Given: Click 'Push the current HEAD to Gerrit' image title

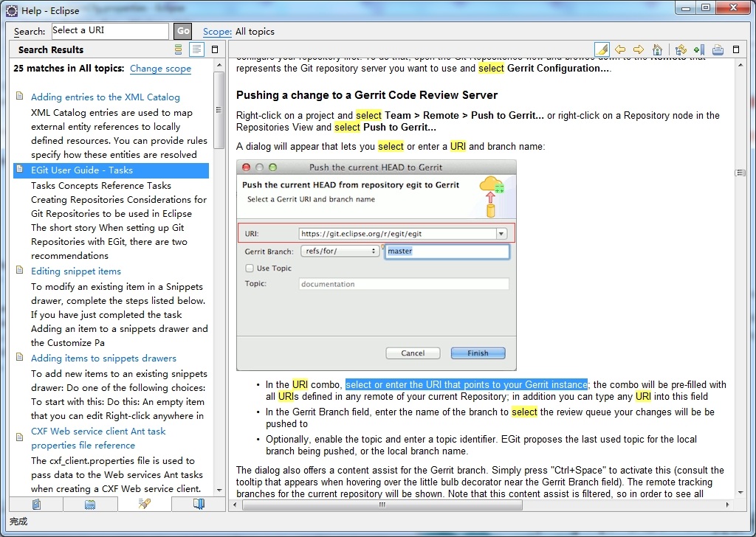Looking at the screenshot, I should coord(376,167).
